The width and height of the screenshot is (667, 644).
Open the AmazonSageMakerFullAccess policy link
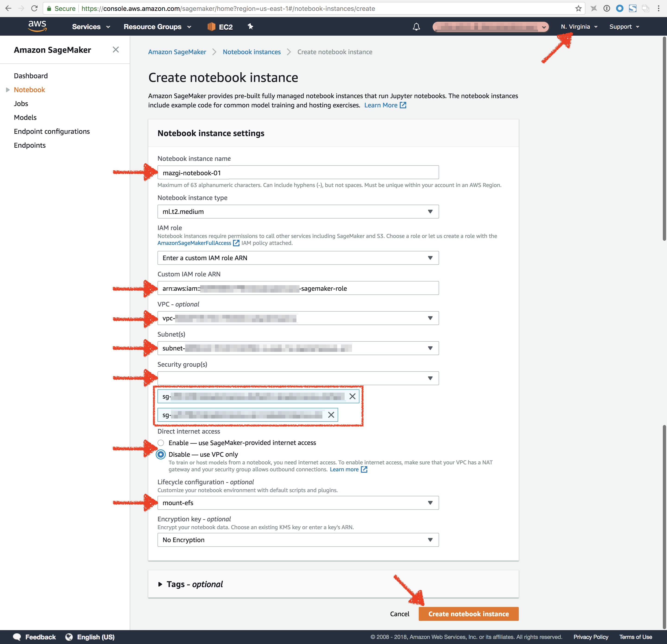194,243
